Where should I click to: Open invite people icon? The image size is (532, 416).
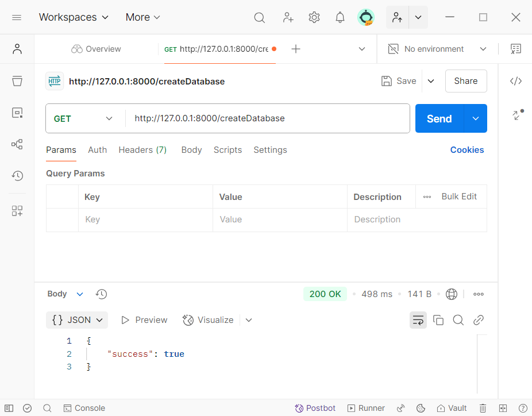pyautogui.click(x=288, y=17)
